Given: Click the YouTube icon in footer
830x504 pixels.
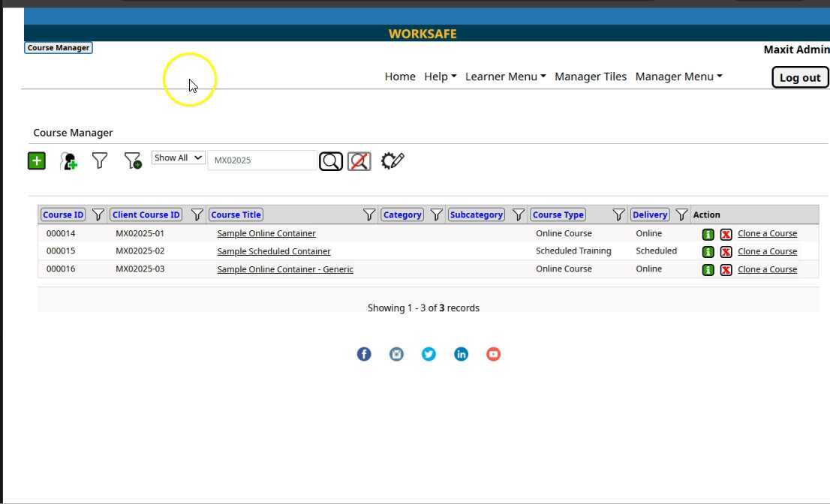Looking at the screenshot, I should tap(493, 354).
